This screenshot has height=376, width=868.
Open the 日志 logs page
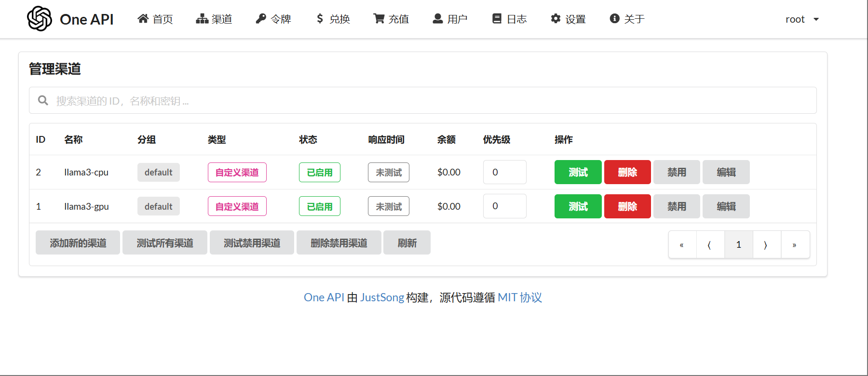pos(509,19)
